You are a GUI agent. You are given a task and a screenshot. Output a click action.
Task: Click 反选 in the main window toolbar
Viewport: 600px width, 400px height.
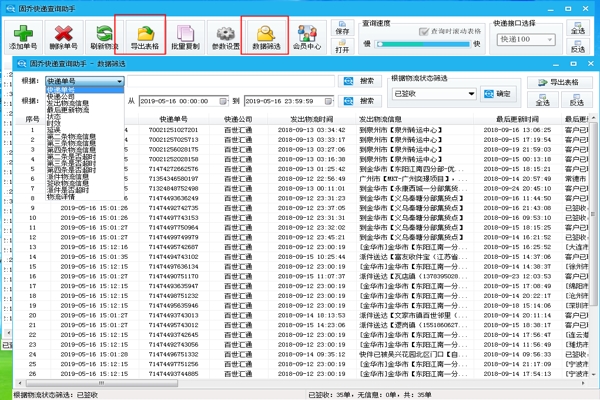[577, 46]
